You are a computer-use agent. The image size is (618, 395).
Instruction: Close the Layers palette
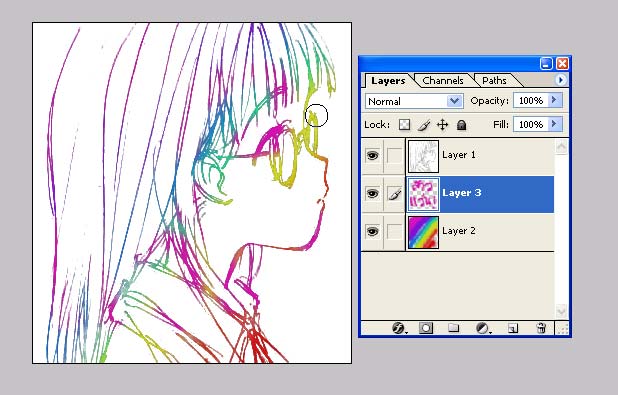pyautogui.click(x=562, y=63)
